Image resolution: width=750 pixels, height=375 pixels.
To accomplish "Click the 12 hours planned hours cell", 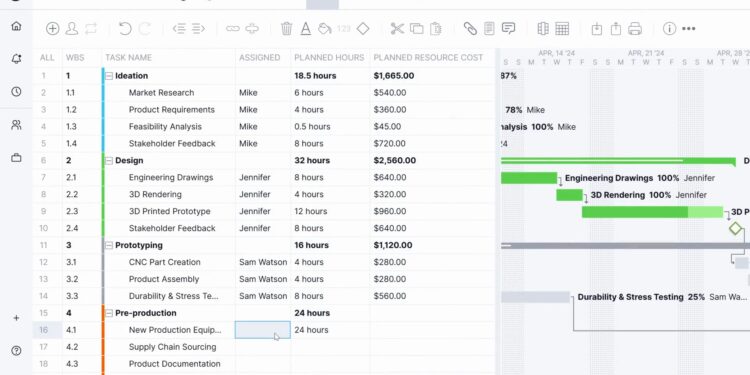I will [x=310, y=211].
